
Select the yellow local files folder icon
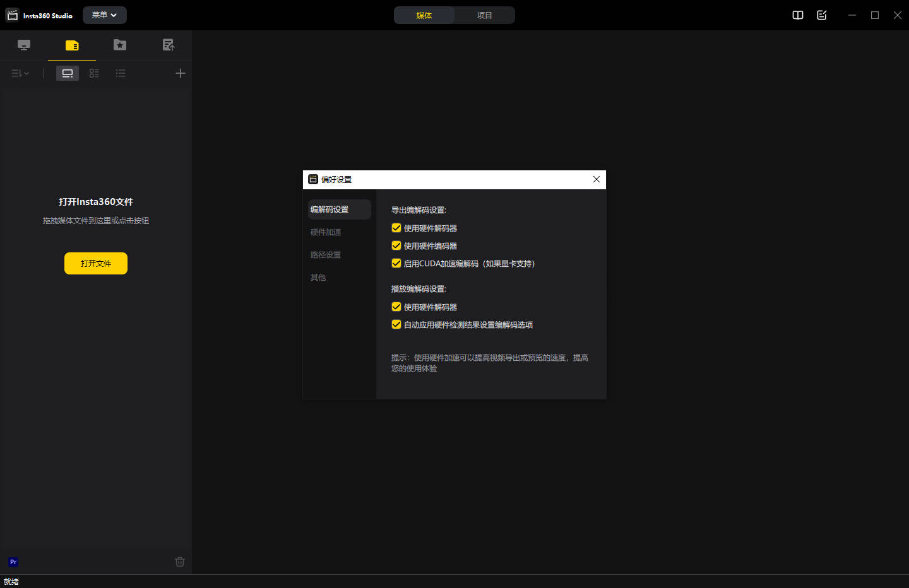[72, 45]
